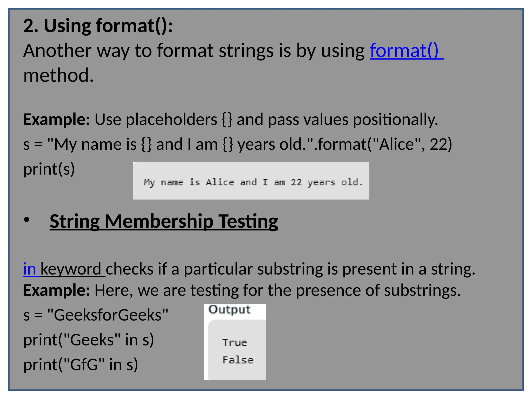Click the bold "Example:" before substring testing
532x399 pixels.
click(56, 290)
